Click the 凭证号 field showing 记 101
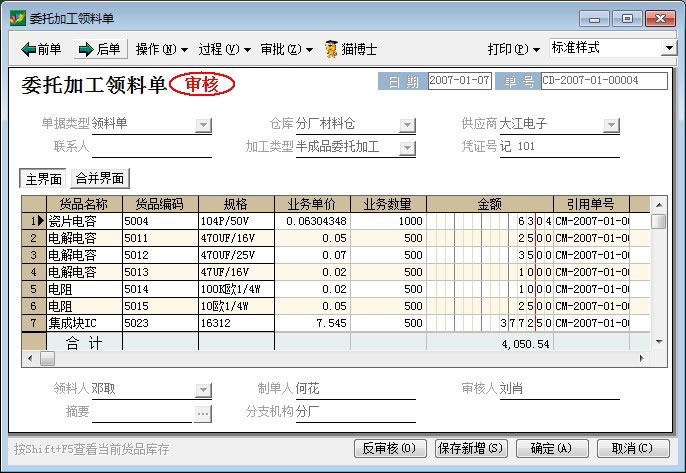 click(x=560, y=147)
